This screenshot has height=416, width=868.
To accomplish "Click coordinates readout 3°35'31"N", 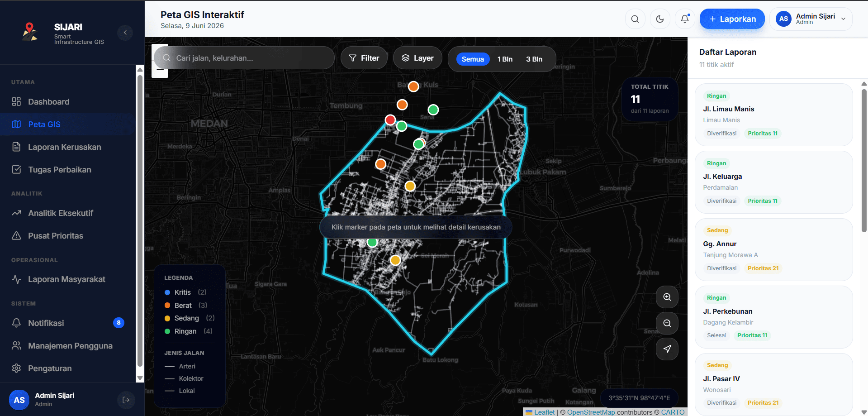I will pyautogui.click(x=639, y=398).
